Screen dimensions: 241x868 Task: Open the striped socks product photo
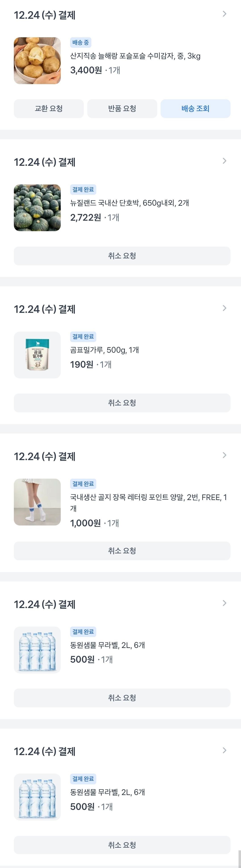(x=38, y=502)
